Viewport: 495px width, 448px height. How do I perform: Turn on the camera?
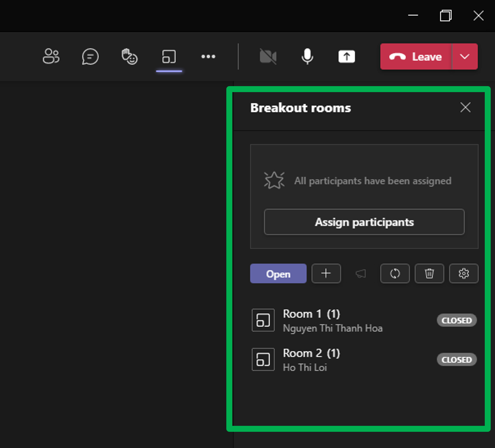coord(268,56)
